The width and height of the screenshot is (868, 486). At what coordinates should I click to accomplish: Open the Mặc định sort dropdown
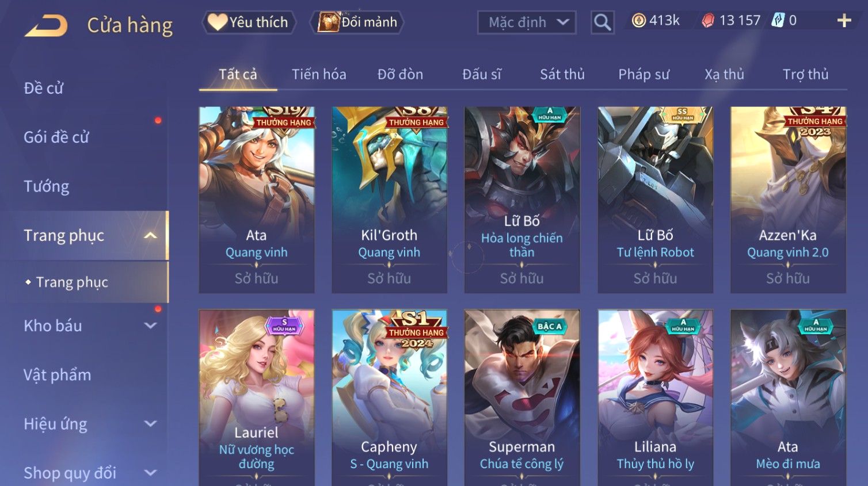(x=527, y=22)
